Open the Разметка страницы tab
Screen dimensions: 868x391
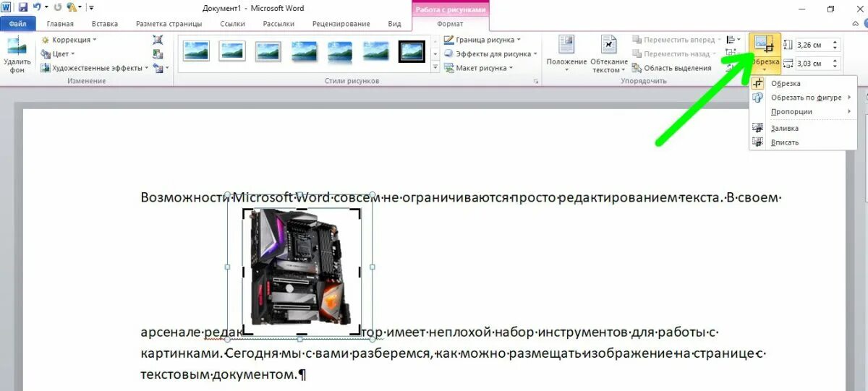[x=169, y=24]
